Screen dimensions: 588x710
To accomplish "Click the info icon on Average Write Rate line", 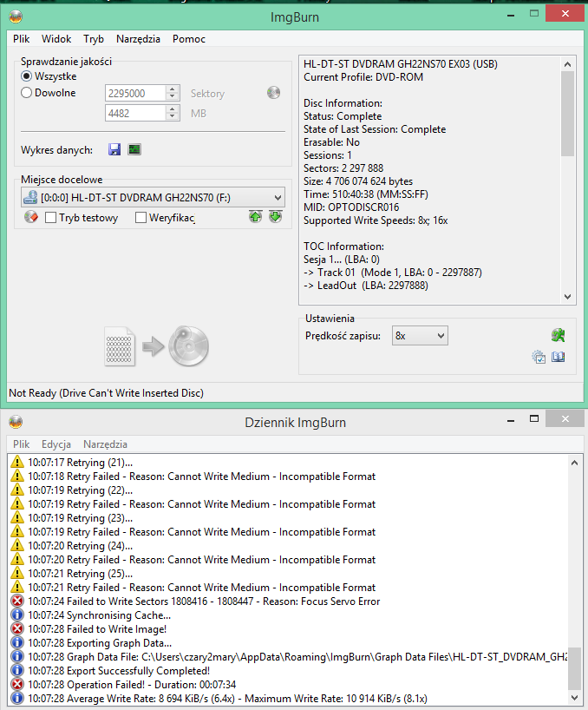I will (16, 699).
